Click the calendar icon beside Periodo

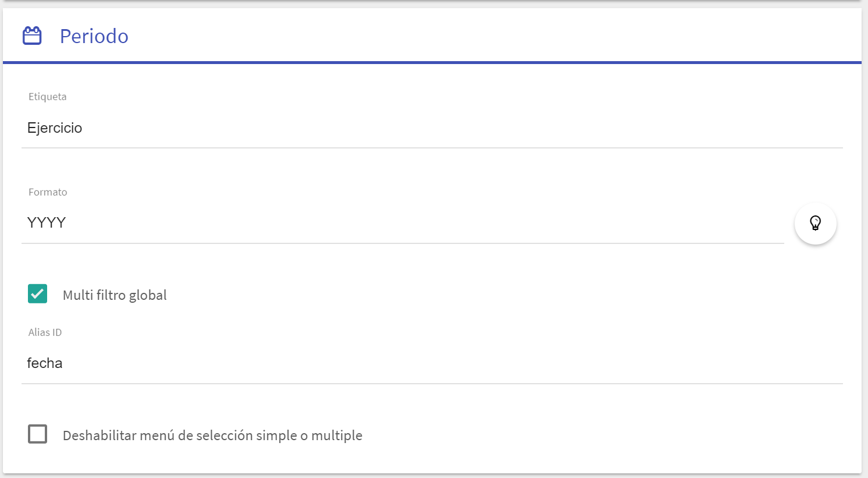click(32, 36)
